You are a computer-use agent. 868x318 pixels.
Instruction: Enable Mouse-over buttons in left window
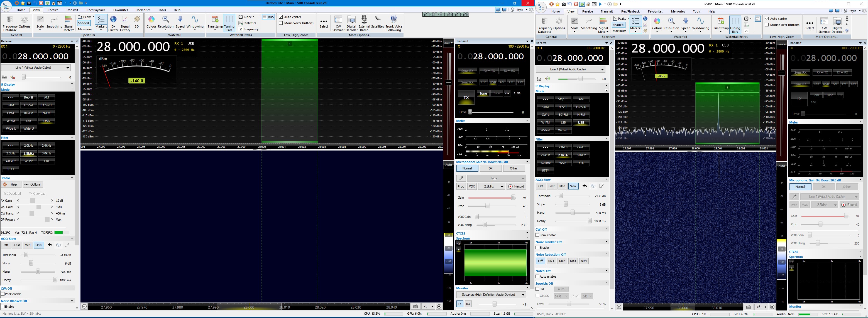[x=281, y=23]
